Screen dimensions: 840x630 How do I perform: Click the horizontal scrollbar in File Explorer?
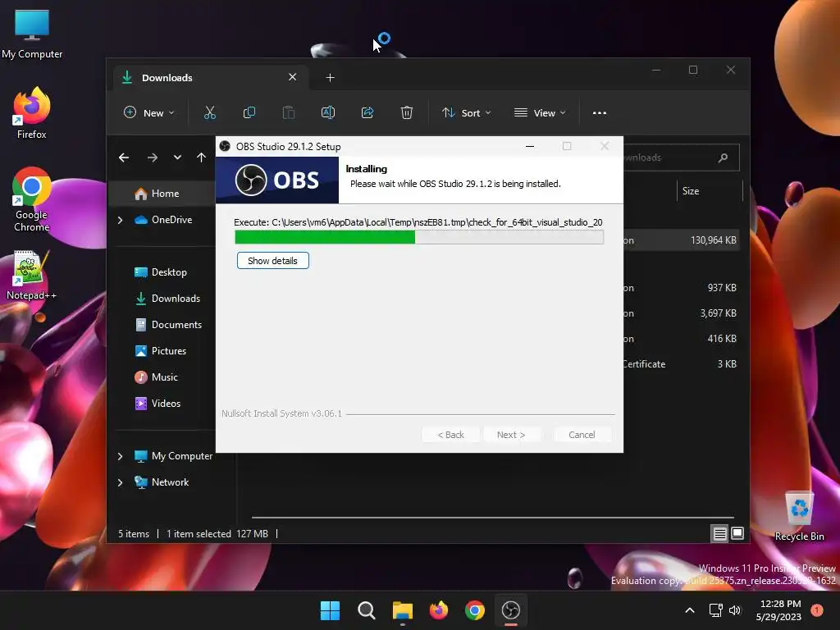click(x=492, y=518)
